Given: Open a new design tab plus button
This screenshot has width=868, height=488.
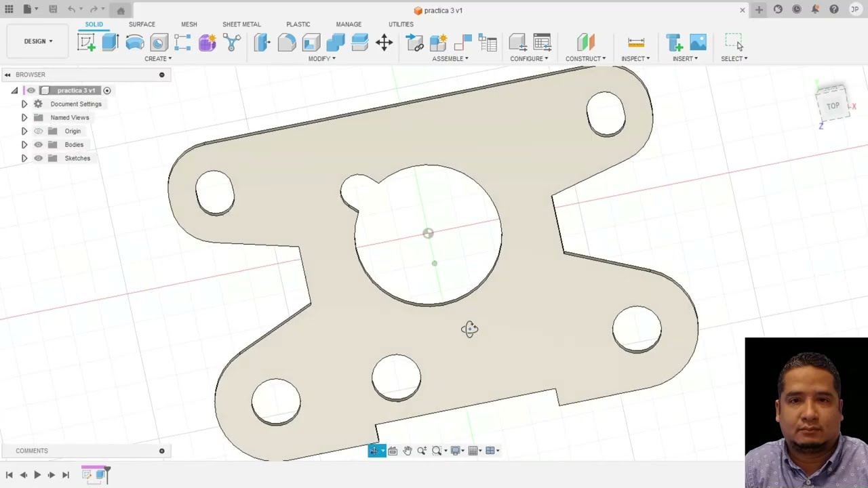Looking at the screenshot, I should click(x=759, y=9).
